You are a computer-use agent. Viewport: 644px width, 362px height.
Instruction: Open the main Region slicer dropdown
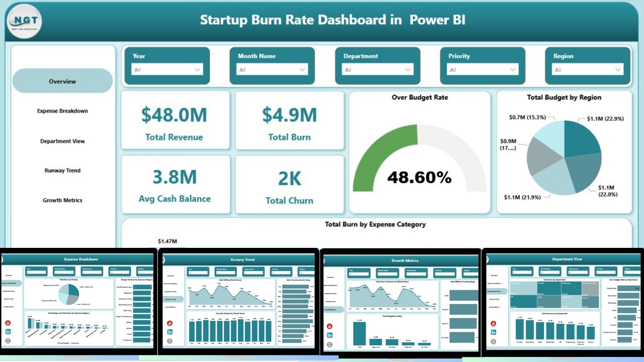(x=588, y=70)
